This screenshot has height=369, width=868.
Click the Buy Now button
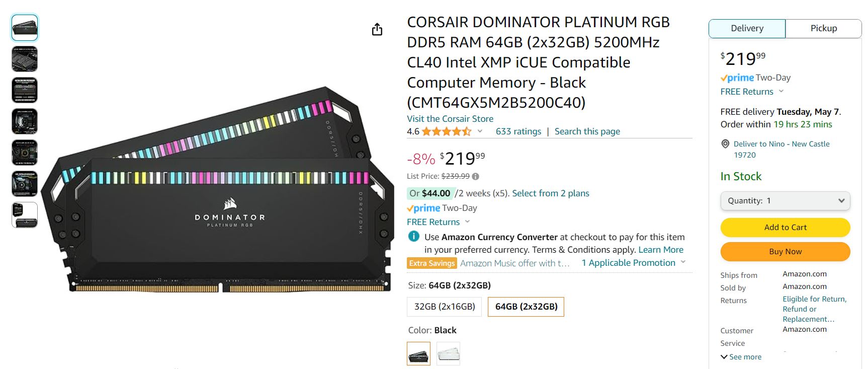tap(785, 252)
